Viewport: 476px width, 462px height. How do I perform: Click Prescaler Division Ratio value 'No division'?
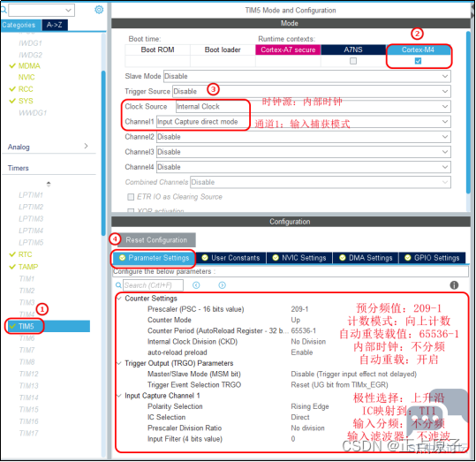point(307,428)
